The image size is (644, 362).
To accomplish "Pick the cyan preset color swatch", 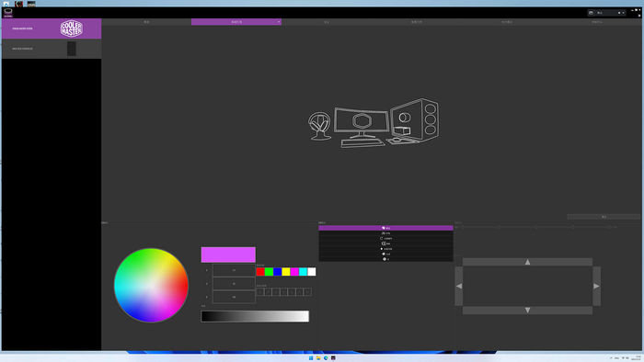I will click(x=303, y=272).
